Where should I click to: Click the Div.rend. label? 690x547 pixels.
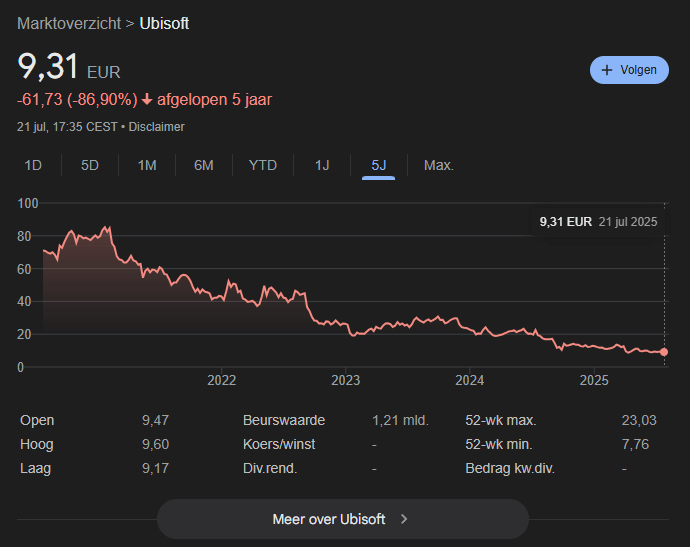[x=270, y=468]
